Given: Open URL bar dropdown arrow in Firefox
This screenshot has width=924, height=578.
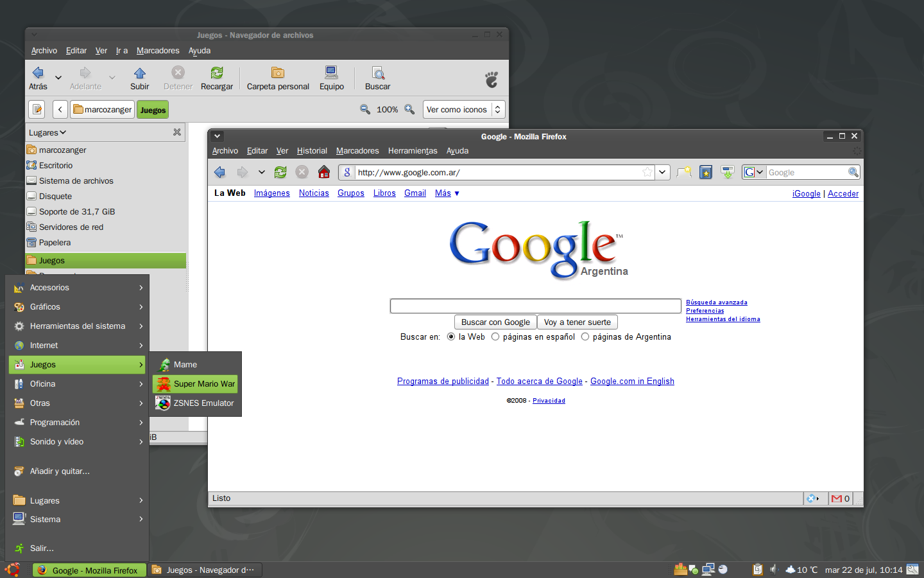Looking at the screenshot, I should [x=662, y=172].
